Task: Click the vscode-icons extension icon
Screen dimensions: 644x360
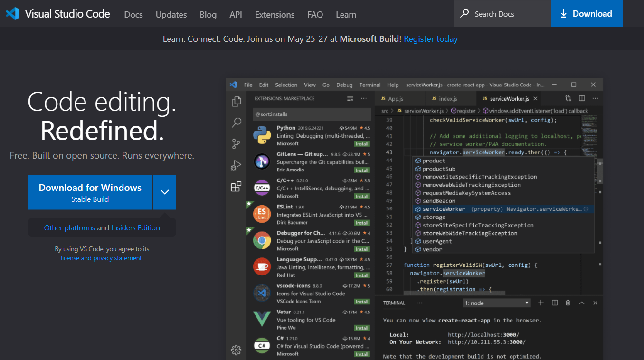Action: (262, 293)
